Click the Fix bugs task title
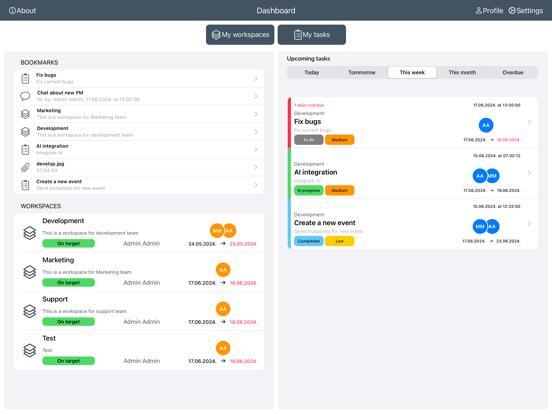The height and width of the screenshot is (414, 552). click(308, 121)
